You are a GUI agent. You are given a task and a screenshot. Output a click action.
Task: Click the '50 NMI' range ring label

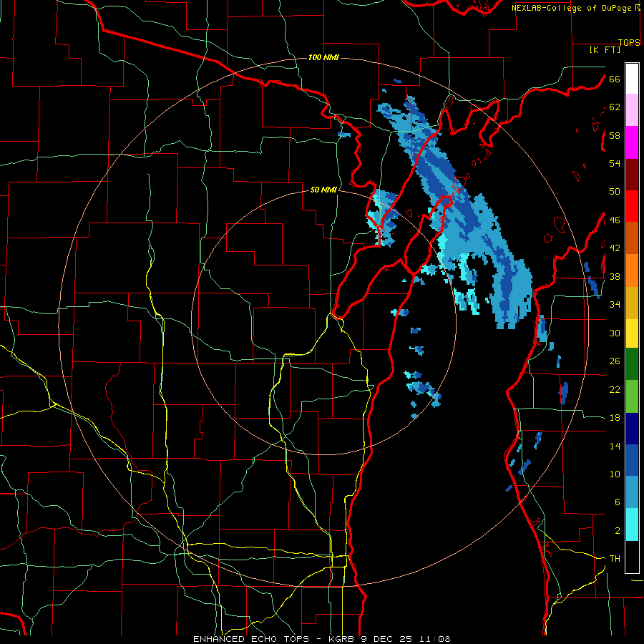pos(323,190)
